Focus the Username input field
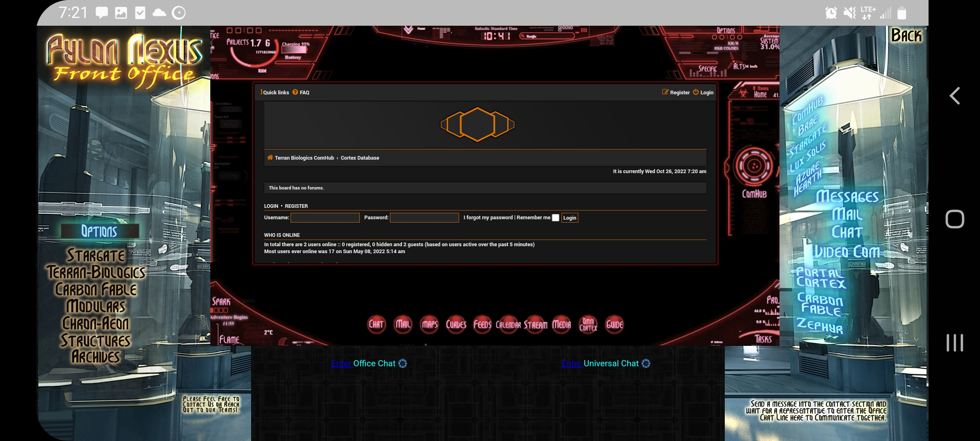Image resolution: width=980 pixels, height=441 pixels. (325, 218)
